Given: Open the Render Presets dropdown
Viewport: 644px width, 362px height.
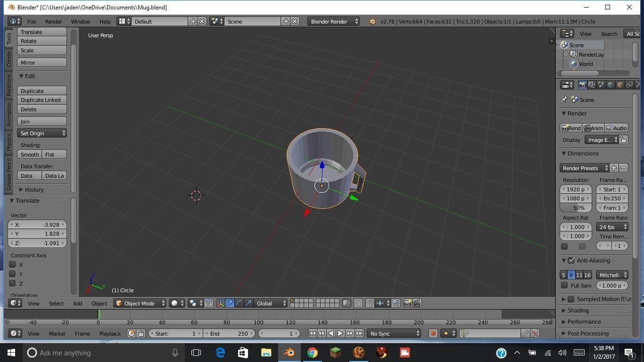Looking at the screenshot, I should pos(585,168).
